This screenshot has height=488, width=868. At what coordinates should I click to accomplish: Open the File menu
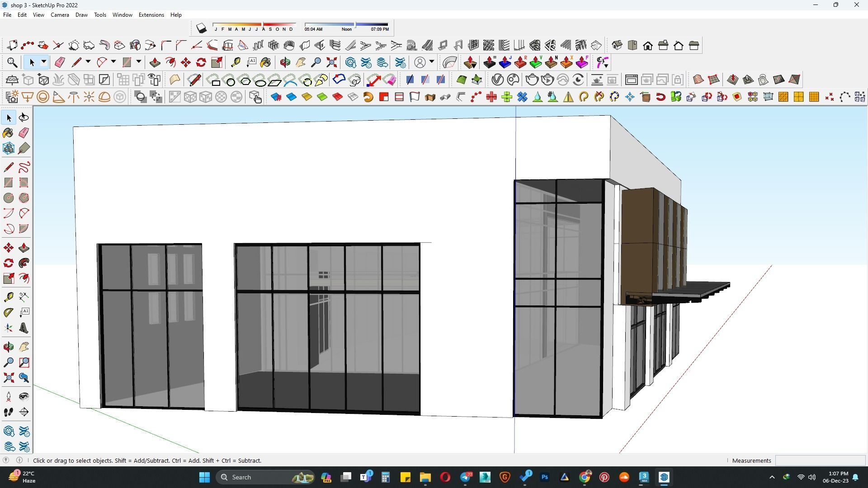[x=7, y=15]
